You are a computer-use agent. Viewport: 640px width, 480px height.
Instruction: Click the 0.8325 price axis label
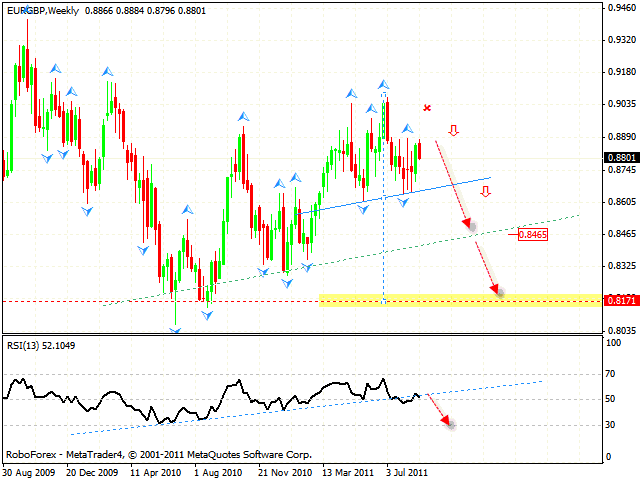[x=622, y=266]
